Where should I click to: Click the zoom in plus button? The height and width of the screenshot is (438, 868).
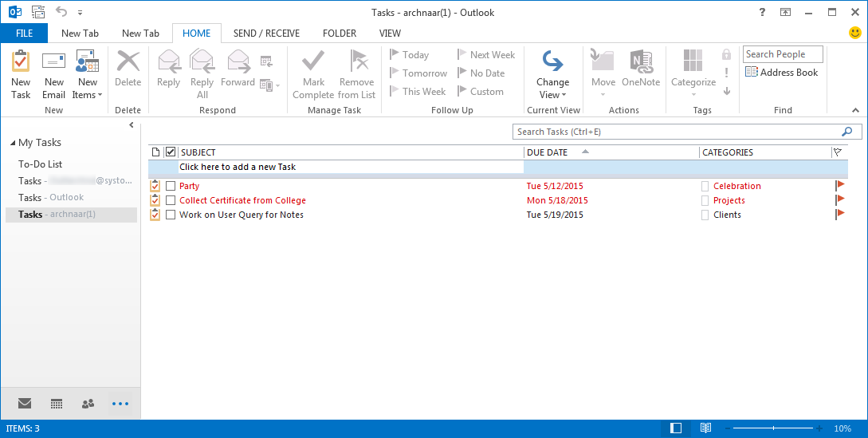[819, 428]
